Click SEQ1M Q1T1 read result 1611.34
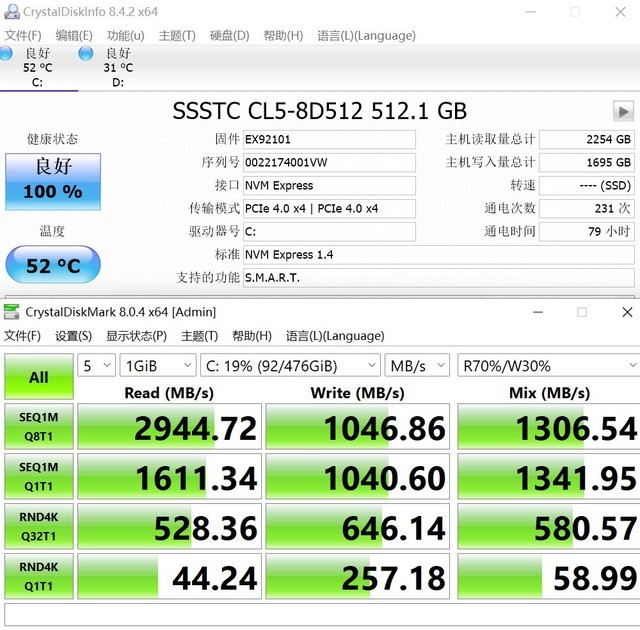 click(169, 477)
